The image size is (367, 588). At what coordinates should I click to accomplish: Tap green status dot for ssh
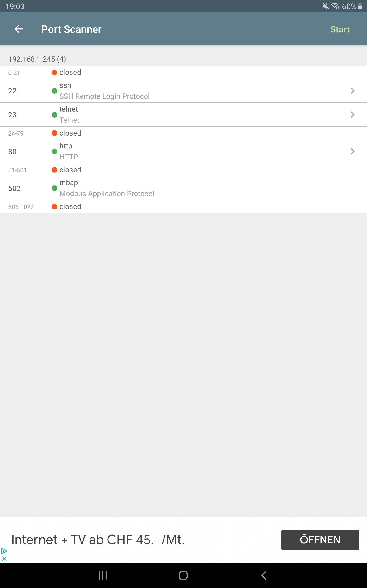point(54,91)
